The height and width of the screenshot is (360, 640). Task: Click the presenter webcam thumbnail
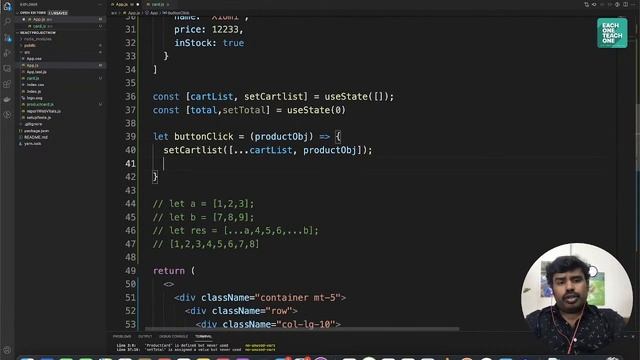coord(577,299)
